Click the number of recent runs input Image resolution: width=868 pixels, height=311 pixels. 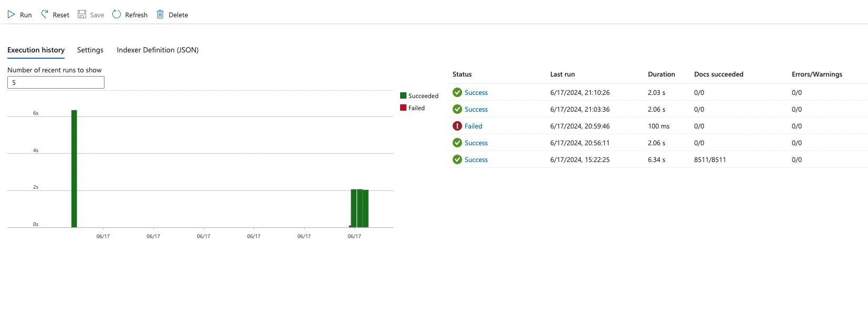point(56,82)
